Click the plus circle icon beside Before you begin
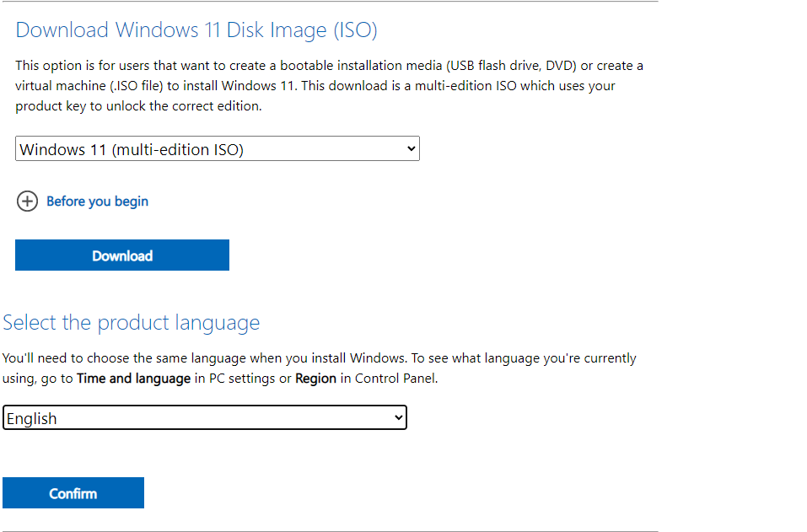Screen dimensions: 807x532 [x=28, y=202]
